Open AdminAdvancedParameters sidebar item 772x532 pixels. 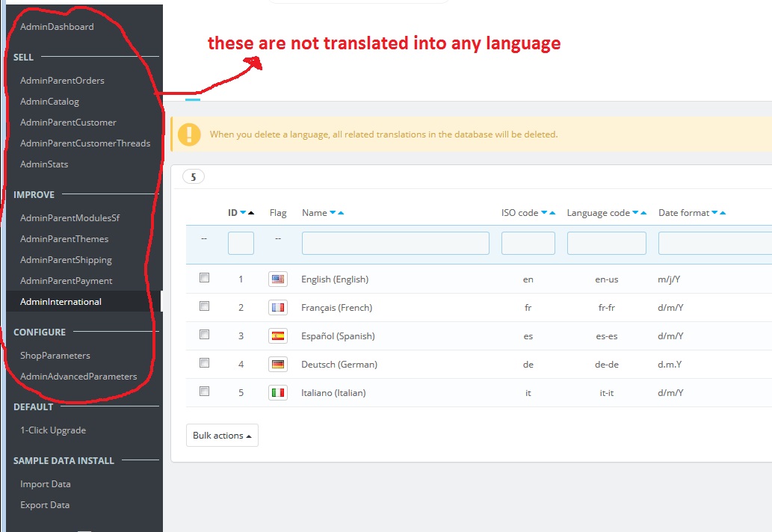click(x=78, y=377)
